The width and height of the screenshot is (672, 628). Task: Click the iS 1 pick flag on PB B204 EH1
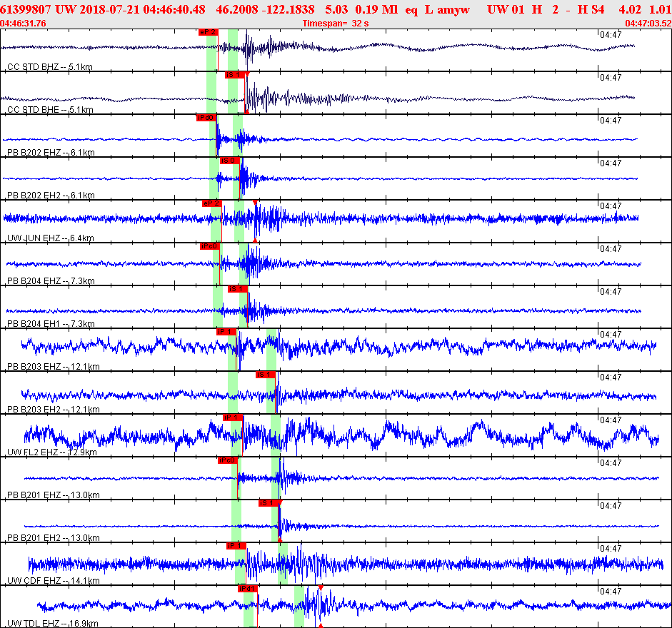tap(238, 289)
